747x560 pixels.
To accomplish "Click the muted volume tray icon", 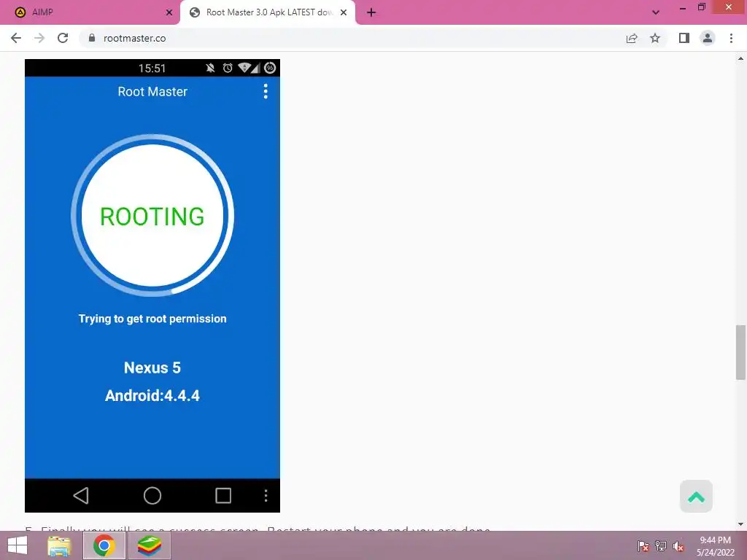I will click(678, 546).
